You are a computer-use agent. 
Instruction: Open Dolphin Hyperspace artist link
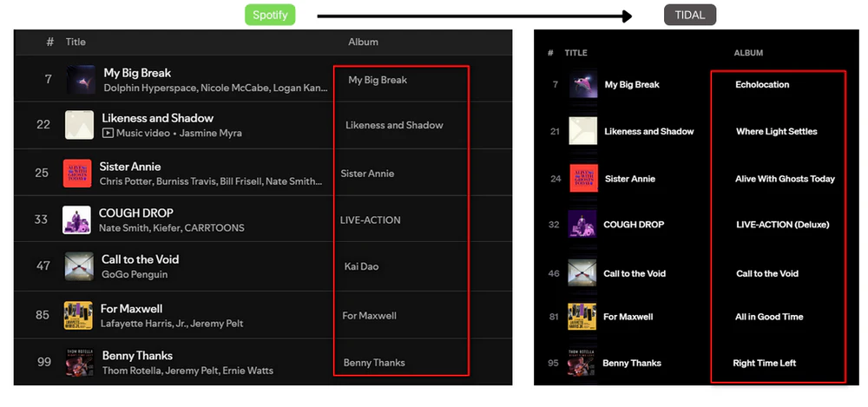[x=149, y=88]
